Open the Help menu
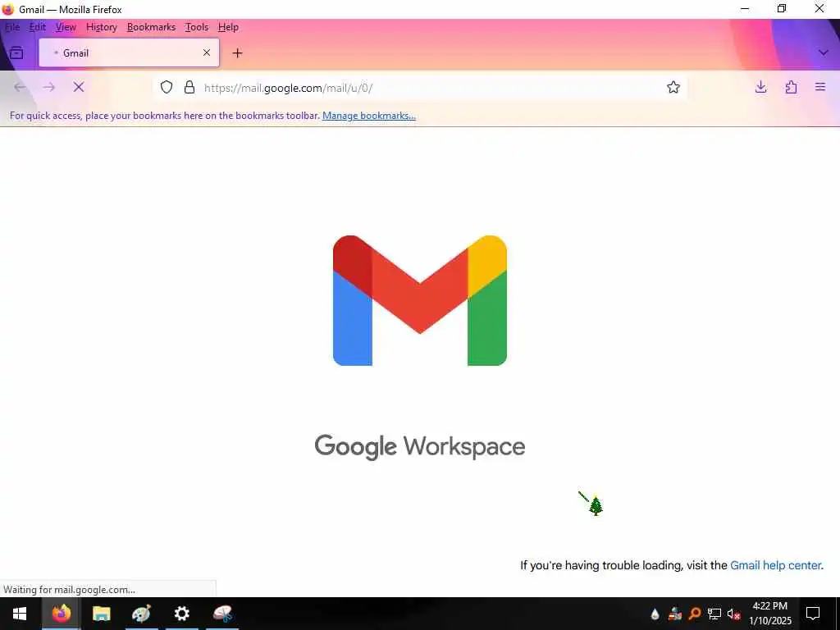 (228, 27)
